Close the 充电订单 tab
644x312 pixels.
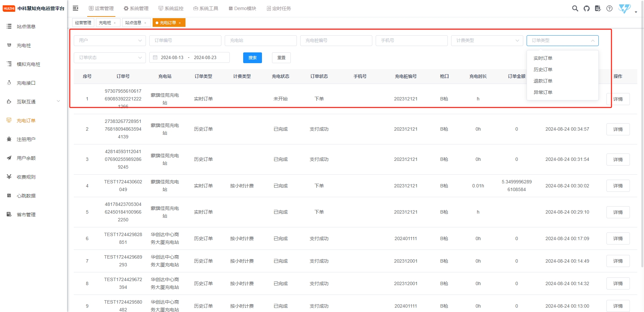pos(180,23)
